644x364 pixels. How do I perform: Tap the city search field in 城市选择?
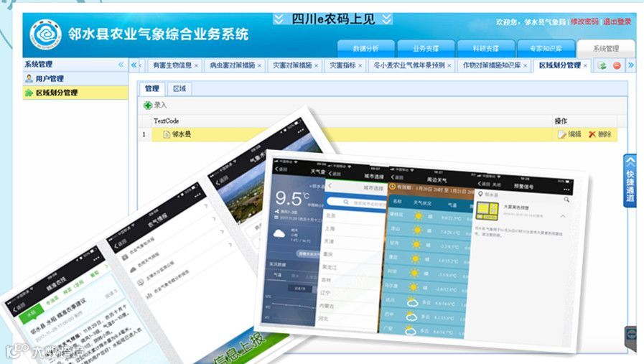357,202
